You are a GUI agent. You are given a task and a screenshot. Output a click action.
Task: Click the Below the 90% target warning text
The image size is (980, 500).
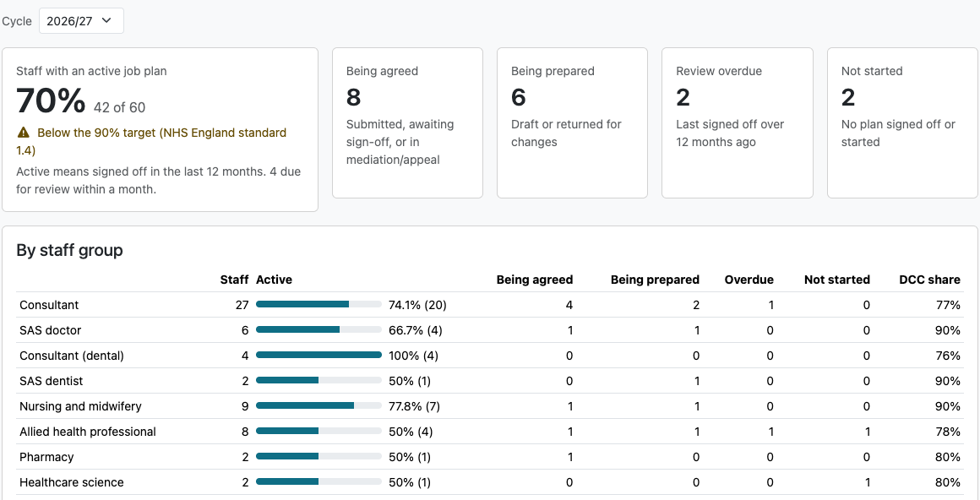click(x=151, y=141)
